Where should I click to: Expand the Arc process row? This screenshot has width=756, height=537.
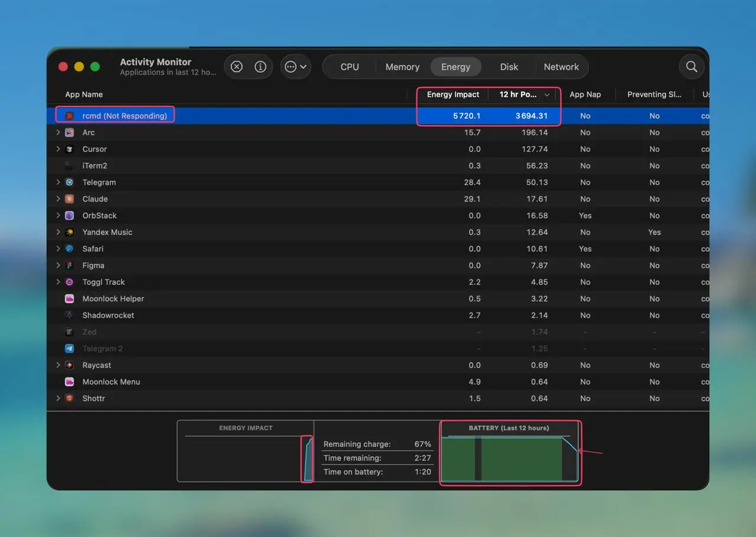(58, 132)
